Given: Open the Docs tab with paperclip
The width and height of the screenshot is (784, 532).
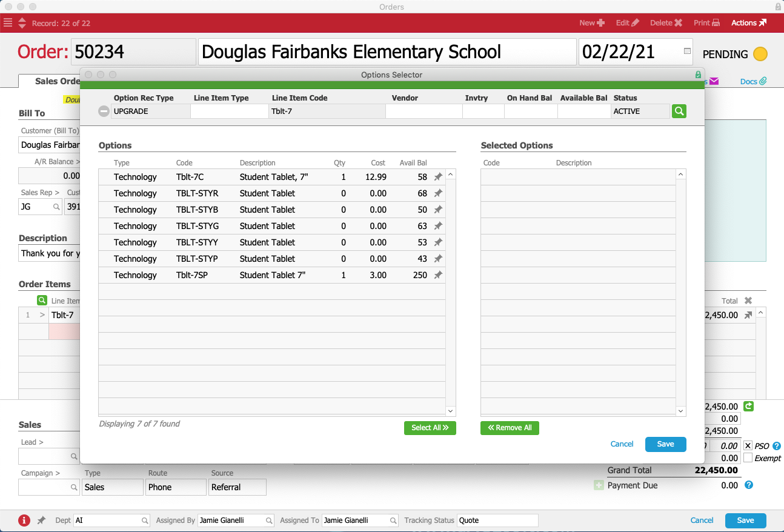Looking at the screenshot, I should (754, 81).
